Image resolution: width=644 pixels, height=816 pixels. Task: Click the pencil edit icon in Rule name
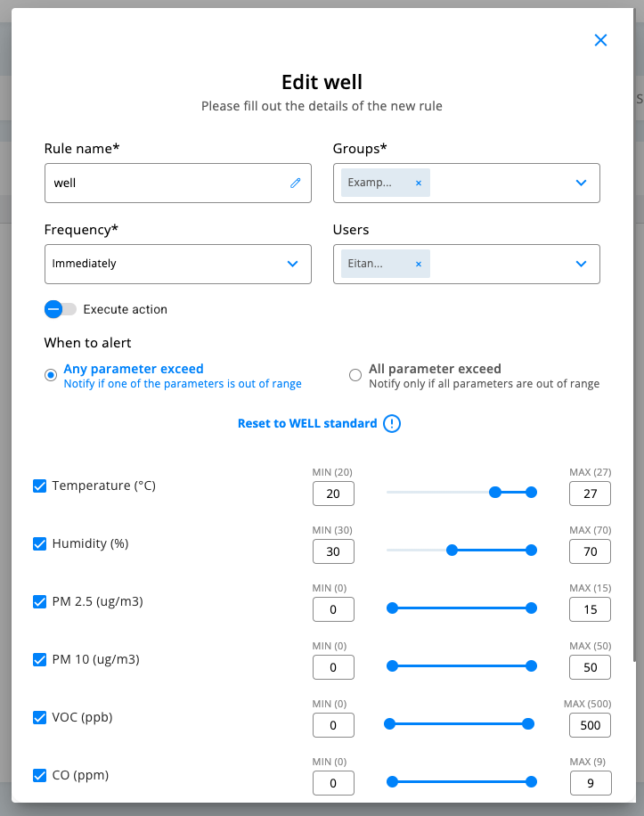pos(296,183)
